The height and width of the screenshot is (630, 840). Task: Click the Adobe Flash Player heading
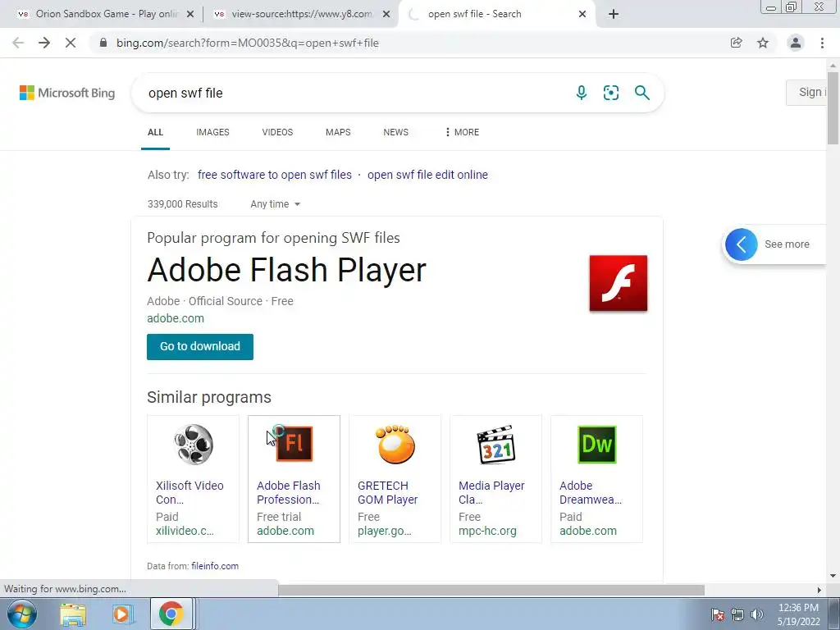[286, 269]
